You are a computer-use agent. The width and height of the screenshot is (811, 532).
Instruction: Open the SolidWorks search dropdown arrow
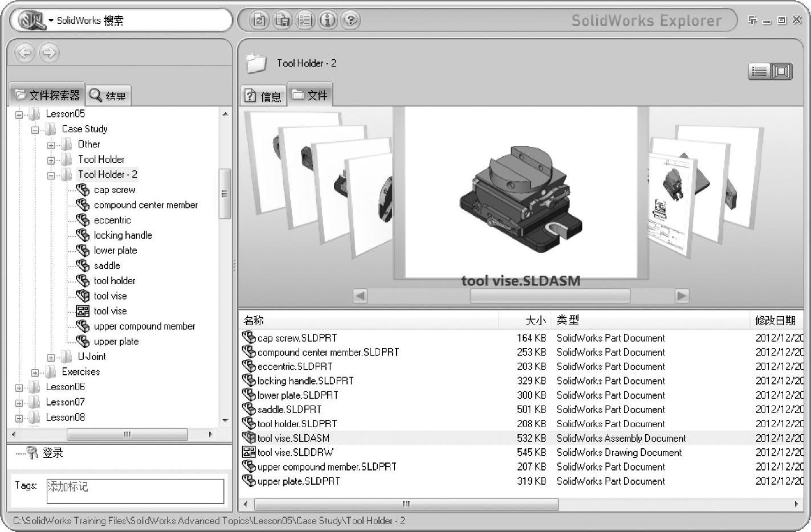click(51, 21)
